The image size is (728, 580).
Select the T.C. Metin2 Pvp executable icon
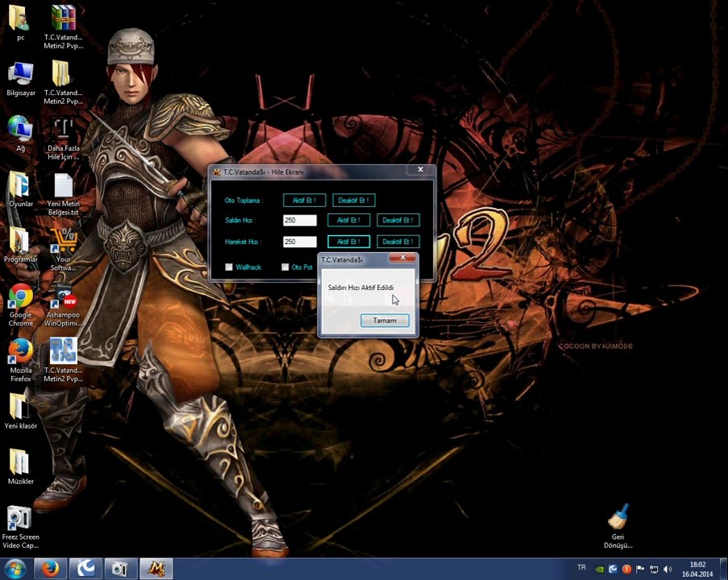click(x=63, y=361)
